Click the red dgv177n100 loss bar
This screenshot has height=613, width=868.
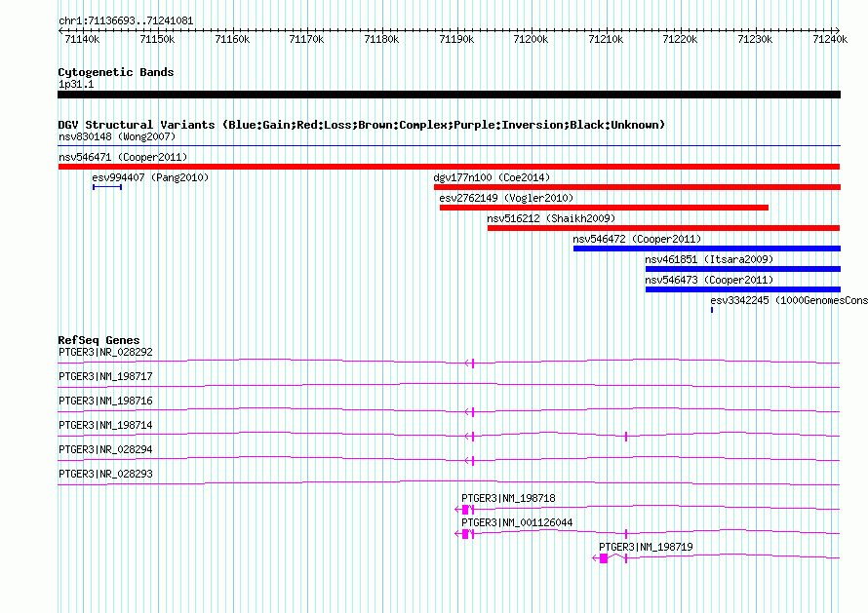pyautogui.click(x=637, y=187)
